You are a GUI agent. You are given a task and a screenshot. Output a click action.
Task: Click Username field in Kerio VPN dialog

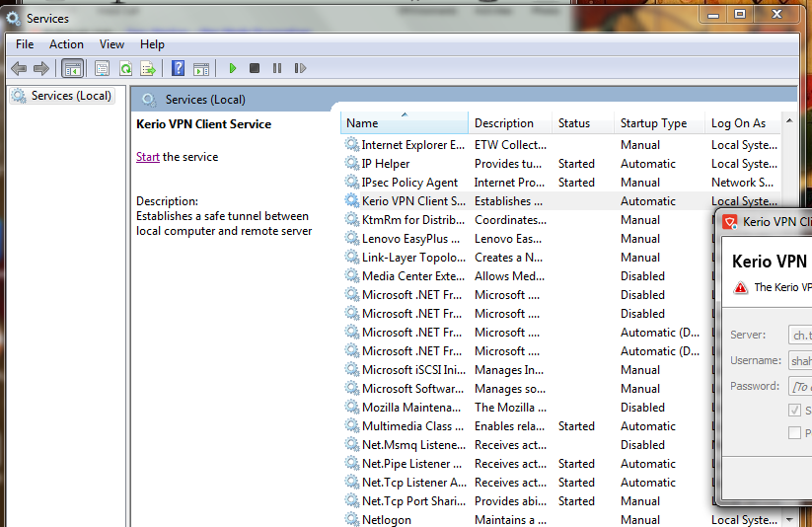pyautogui.click(x=800, y=360)
